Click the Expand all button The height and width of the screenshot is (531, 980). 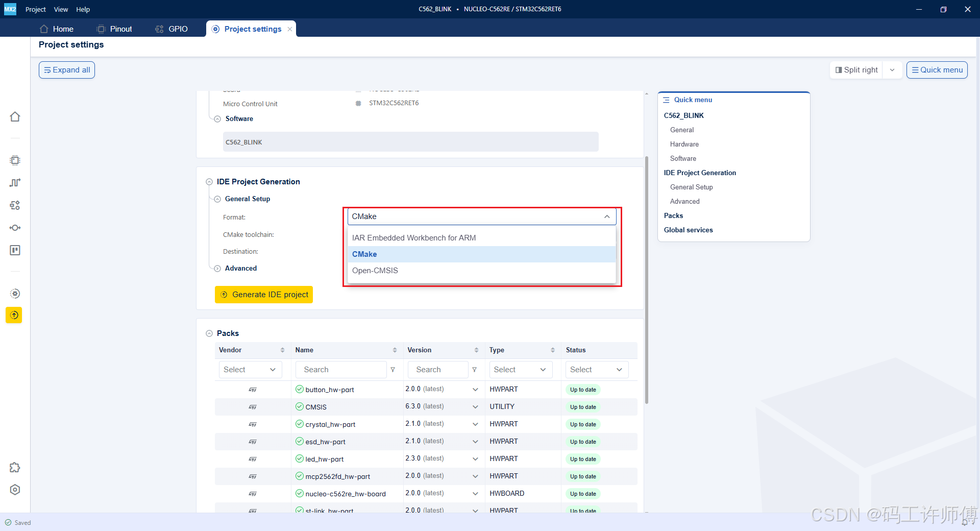[x=67, y=70]
